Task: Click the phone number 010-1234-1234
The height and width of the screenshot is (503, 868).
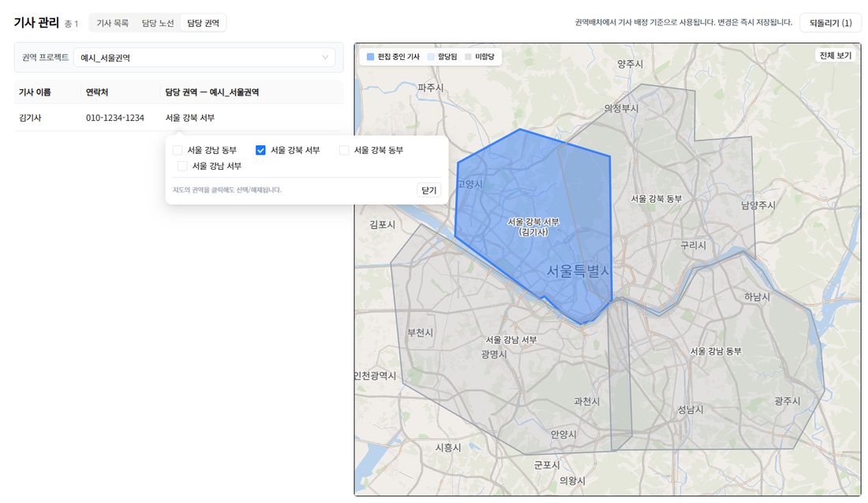Action: [x=114, y=118]
